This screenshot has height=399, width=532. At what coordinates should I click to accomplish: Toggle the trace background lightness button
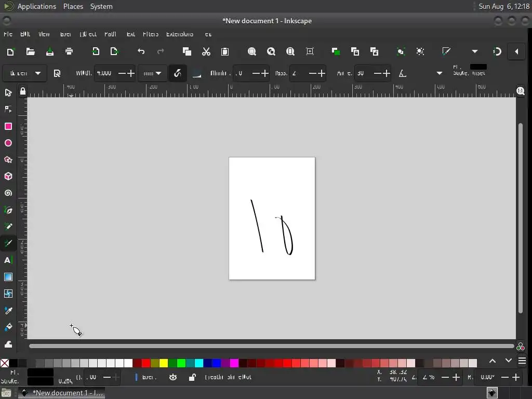tap(197, 73)
